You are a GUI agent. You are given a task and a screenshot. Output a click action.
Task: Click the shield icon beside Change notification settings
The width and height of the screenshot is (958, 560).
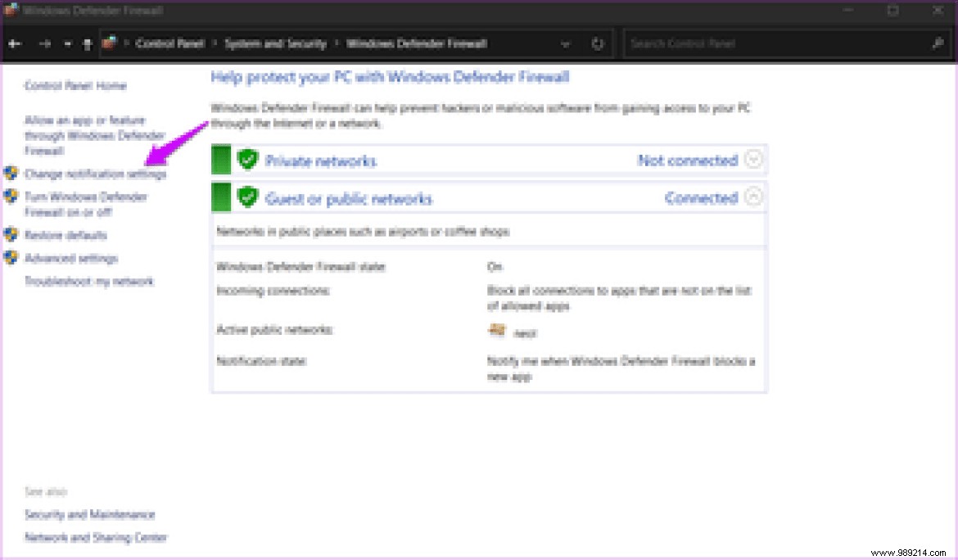[11, 174]
